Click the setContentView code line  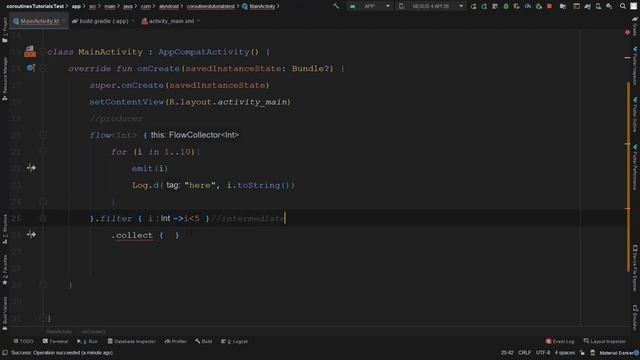click(190, 102)
